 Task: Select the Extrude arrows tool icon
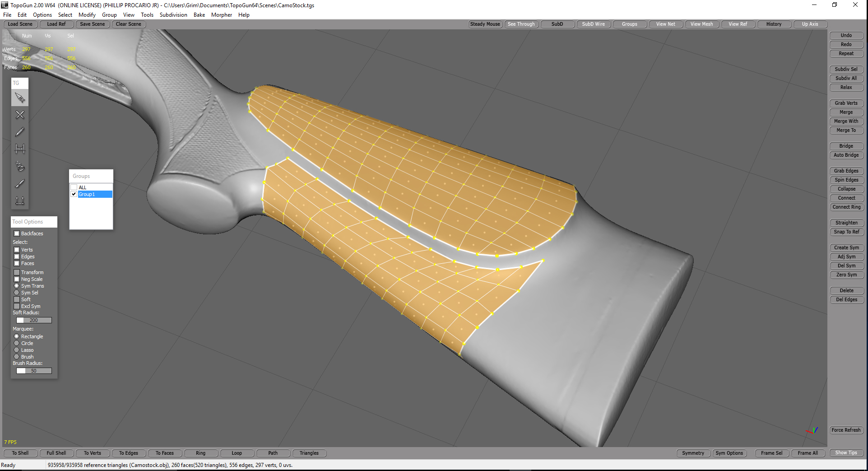coord(20,200)
